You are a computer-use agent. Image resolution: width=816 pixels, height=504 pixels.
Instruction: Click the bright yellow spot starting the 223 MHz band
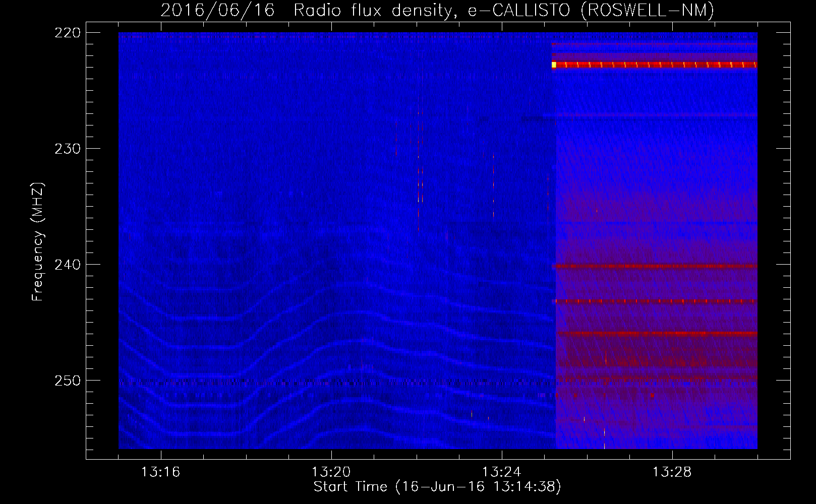pyautogui.click(x=554, y=65)
